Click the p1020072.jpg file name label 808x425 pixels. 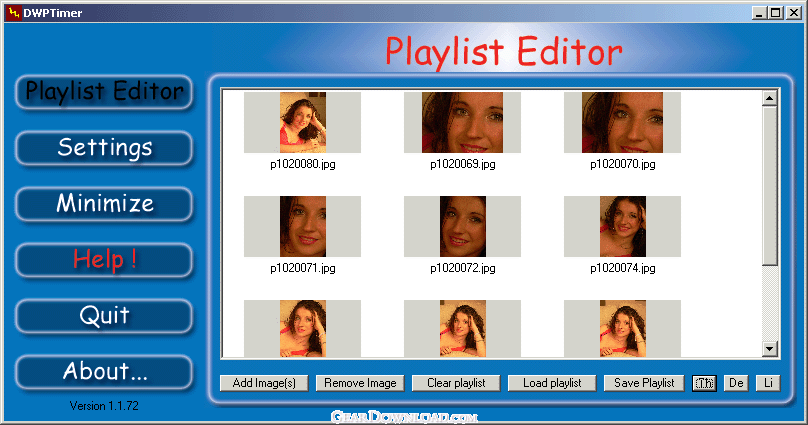click(x=463, y=268)
